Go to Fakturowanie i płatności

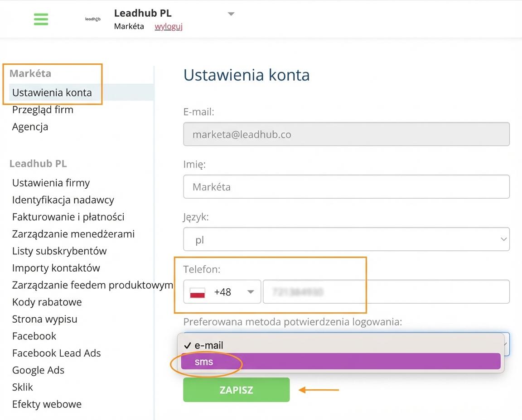click(x=68, y=217)
